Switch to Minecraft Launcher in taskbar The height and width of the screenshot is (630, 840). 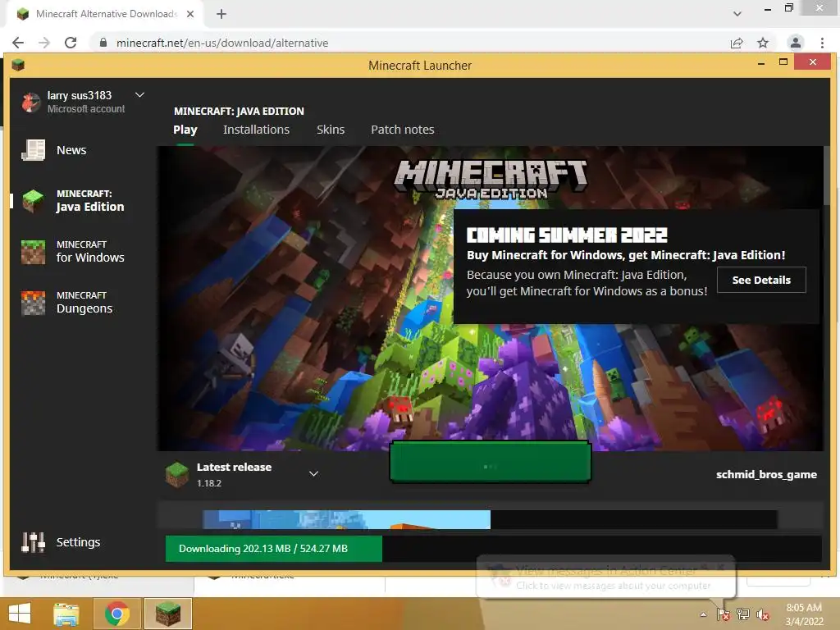tap(167, 614)
